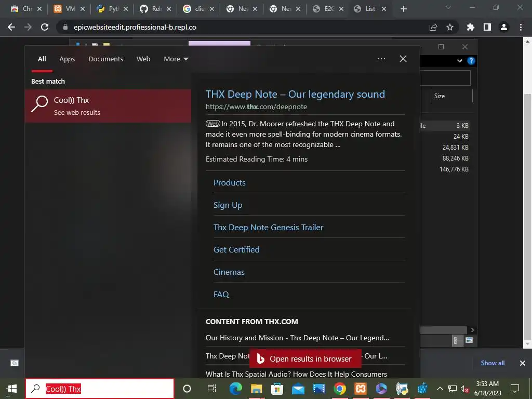Close the Chrome downloads bar
The height and width of the screenshot is (399, 532).
pyautogui.click(x=523, y=363)
